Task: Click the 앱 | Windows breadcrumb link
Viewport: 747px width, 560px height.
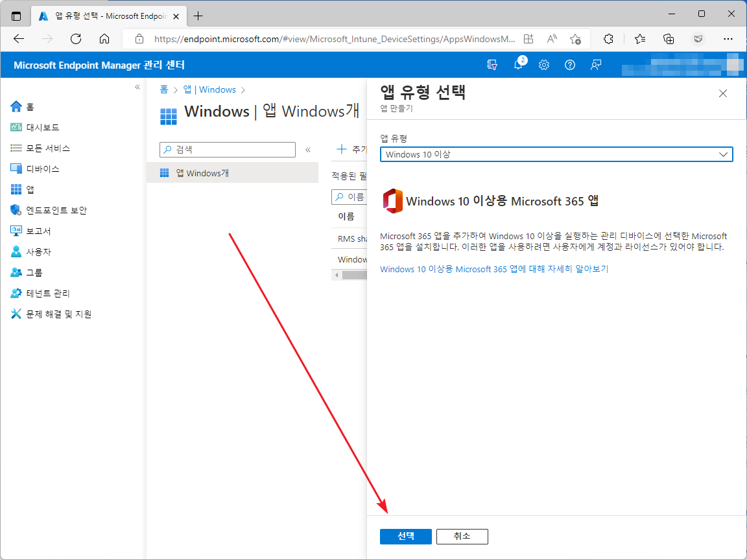Action: [x=209, y=89]
